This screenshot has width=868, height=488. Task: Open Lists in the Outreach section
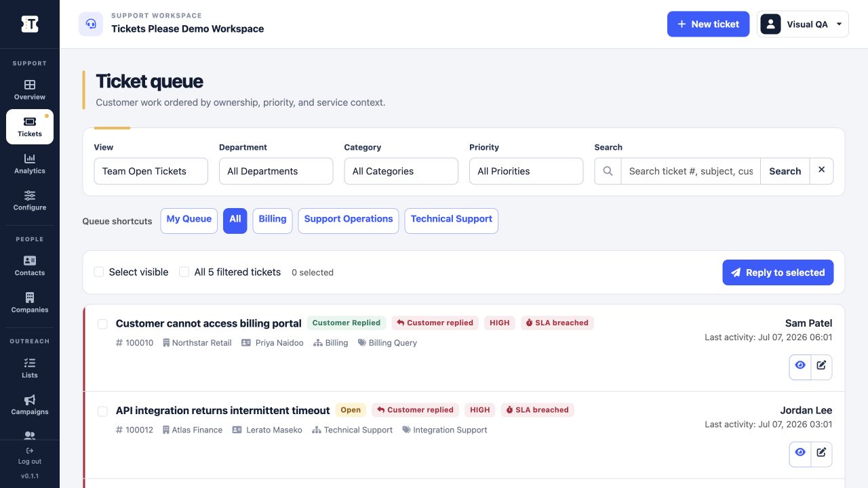tap(30, 368)
